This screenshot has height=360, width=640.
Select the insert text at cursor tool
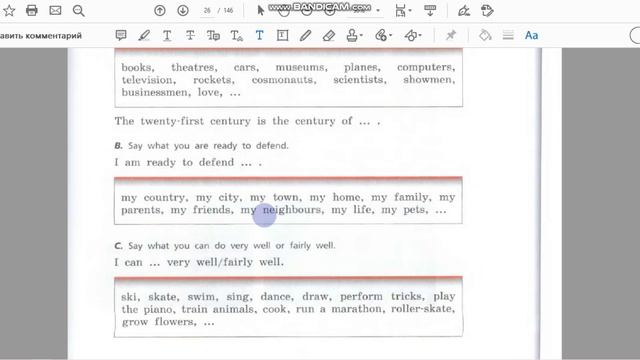pyautogui.click(x=237, y=36)
